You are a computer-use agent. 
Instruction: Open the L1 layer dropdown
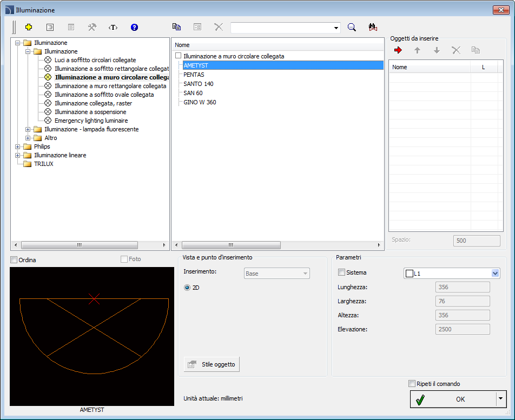(496, 274)
